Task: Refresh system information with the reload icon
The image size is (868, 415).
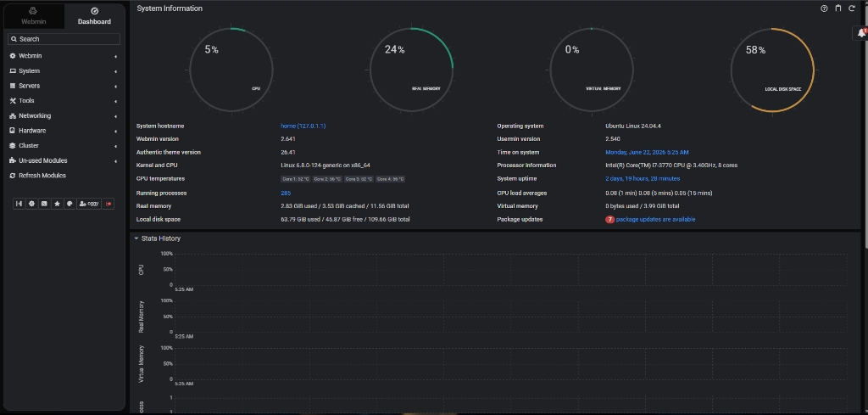Action: (852, 8)
